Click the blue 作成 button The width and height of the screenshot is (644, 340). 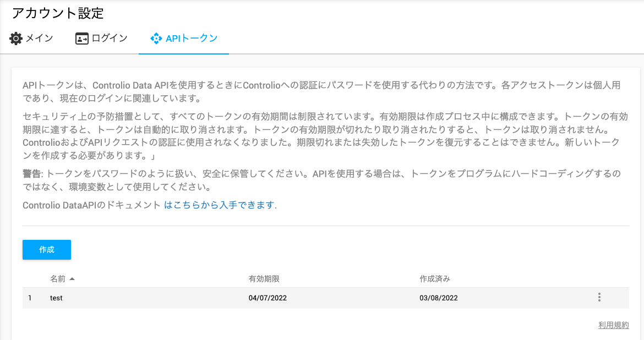[x=47, y=250]
